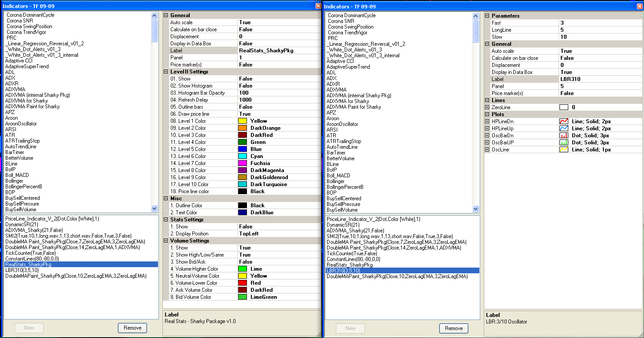Viewport: 644px width, 338px height.
Task: Collapse the Parameters section in right window
Action: (x=487, y=16)
